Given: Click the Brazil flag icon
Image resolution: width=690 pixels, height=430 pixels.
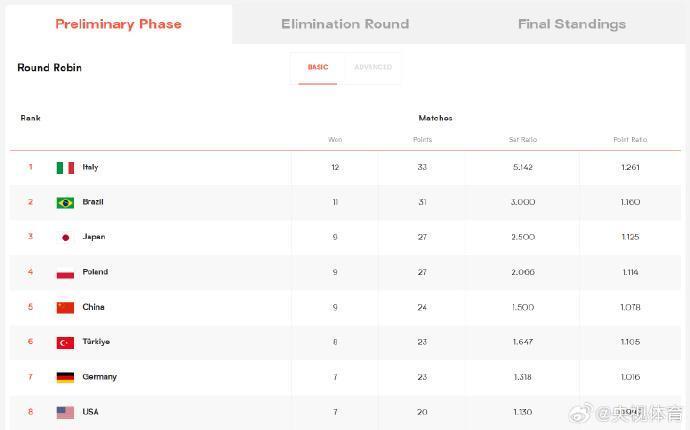Looking at the screenshot, I should point(65,203).
